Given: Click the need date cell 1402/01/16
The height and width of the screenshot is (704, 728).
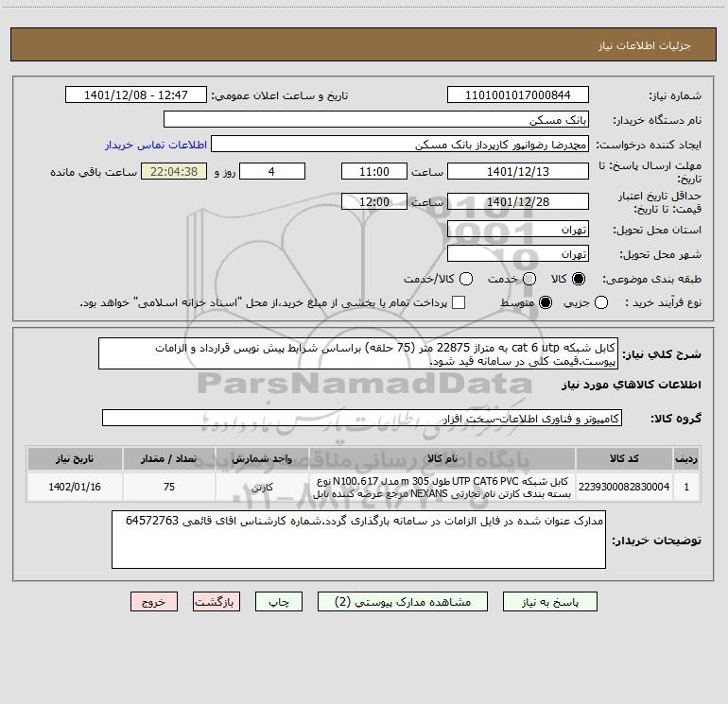Looking at the screenshot, I should 75,487.
